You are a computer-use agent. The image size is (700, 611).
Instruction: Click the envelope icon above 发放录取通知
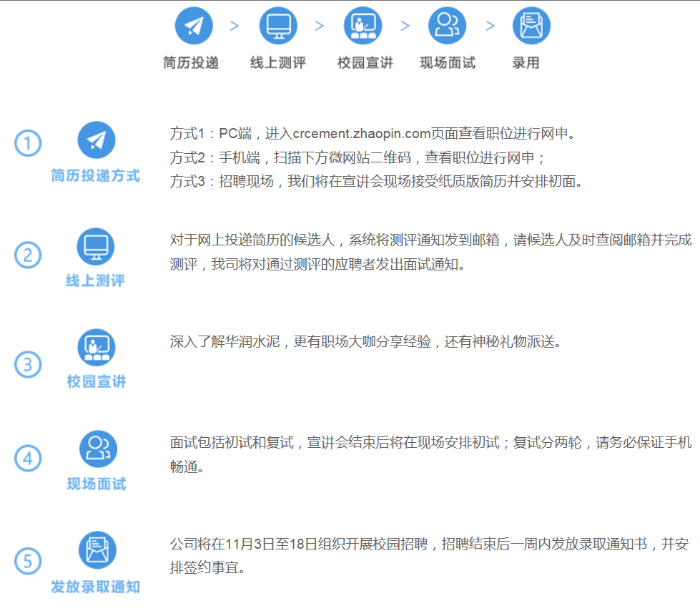pos(97,550)
